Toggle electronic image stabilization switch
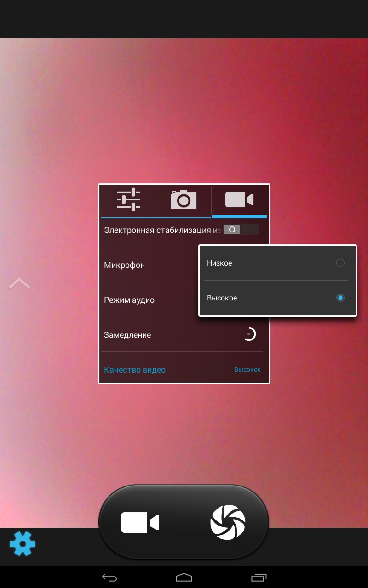Image resolution: width=368 pixels, height=588 pixels. (241, 229)
